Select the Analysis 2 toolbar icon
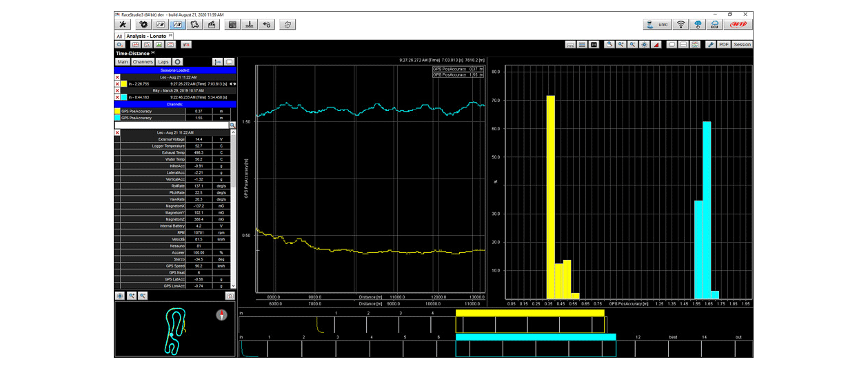The height and width of the screenshot is (366, 868). [x=160, y=25]
